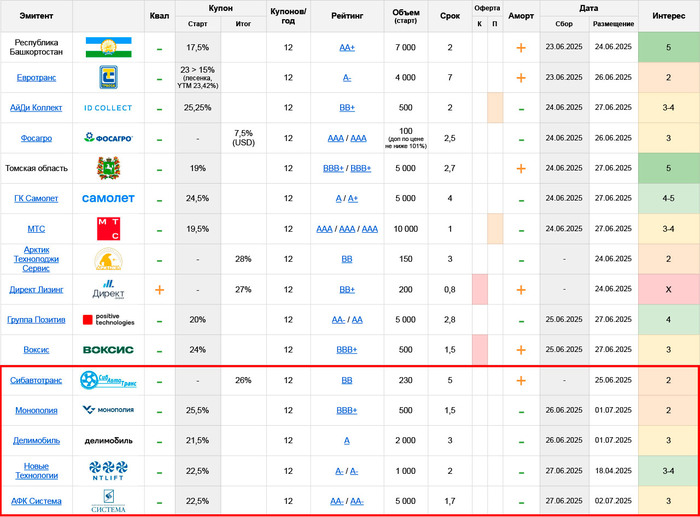This screenshot has width=700, height=517.
Task: Click the ФосАгро logo
Action: click(108, 138)
